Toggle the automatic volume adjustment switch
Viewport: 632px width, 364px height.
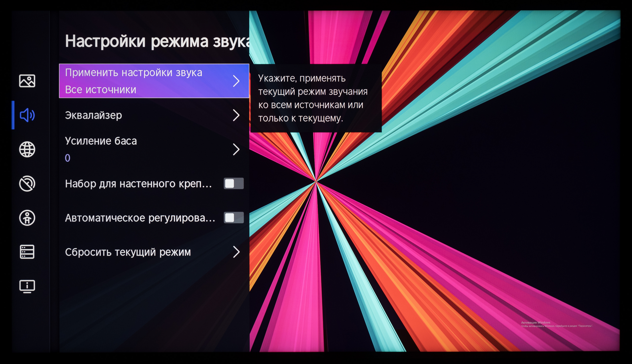point(234,217)
